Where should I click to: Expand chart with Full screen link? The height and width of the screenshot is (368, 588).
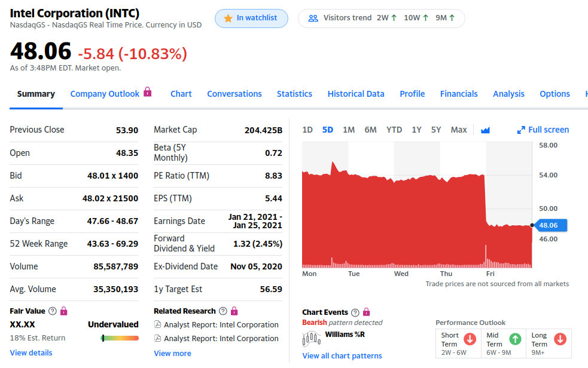pos(543,130)
